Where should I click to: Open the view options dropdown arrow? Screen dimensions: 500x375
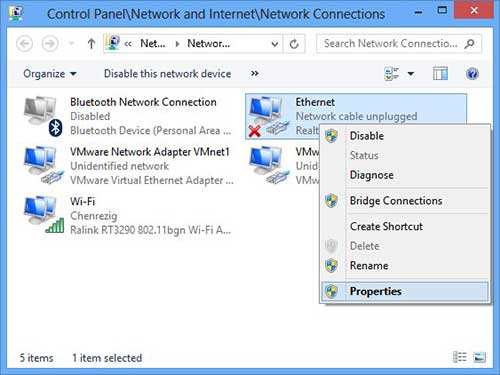pyautogui.click(x=411, y=74)
